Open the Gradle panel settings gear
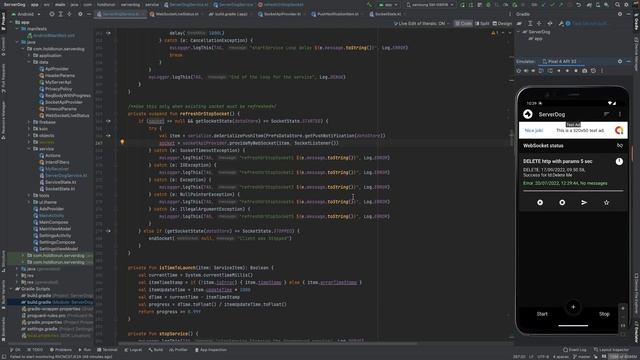The height and width of the screenshot is (360, 640). point(620,14)
